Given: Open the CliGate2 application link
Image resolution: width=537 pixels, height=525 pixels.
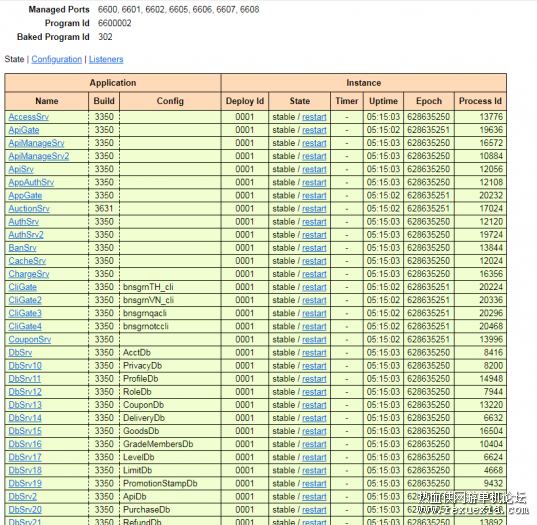Looking at the screenshot, I should click(25, 300).
